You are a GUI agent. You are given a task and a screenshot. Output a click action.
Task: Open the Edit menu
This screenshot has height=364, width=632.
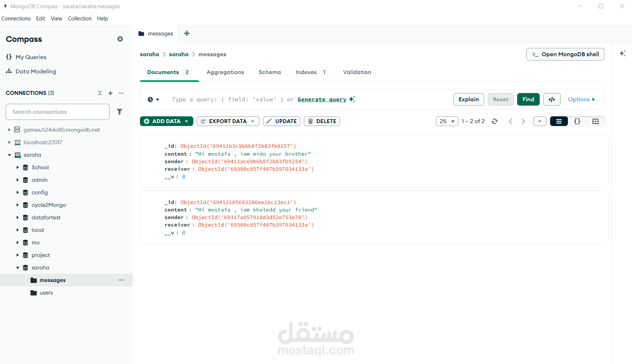pyautogui.click(x=40, y=19)
